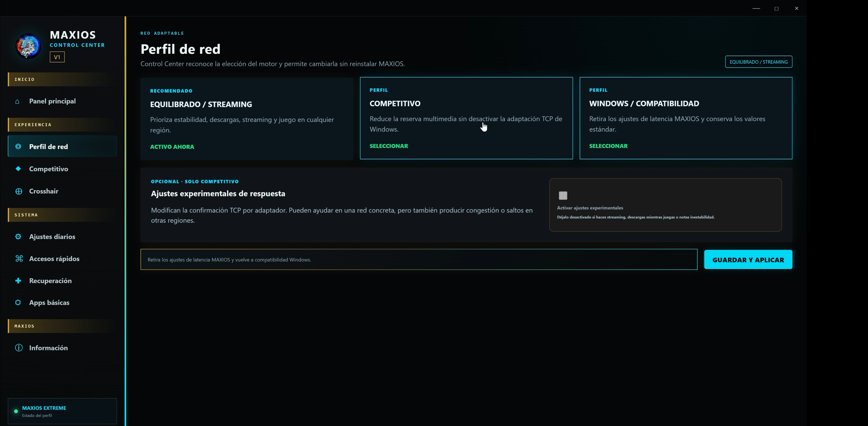Click SELECCIONAR under COMPETITIVO
This screenshot has width=868, height=426.
[389, 146]
